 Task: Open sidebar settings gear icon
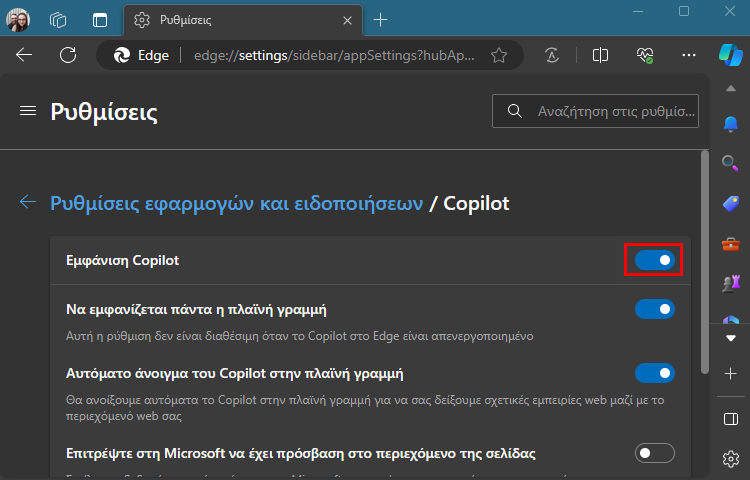click(x=730, y=459)
